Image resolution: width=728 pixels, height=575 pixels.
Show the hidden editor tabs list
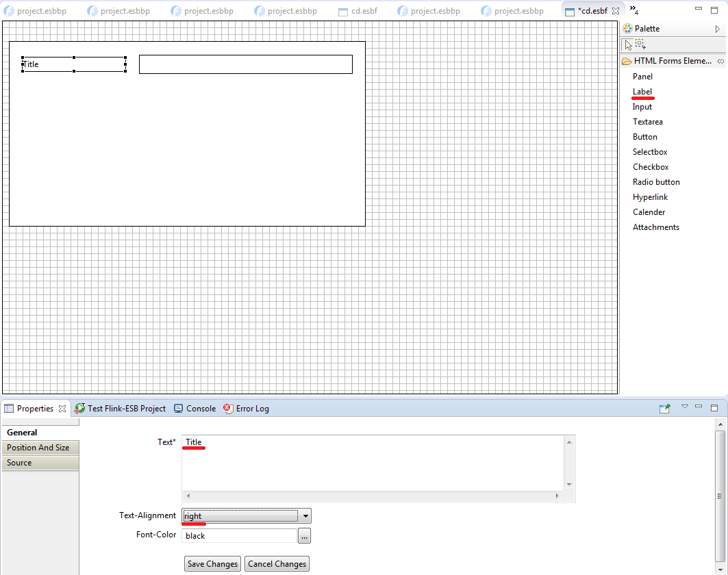(634, 10)
